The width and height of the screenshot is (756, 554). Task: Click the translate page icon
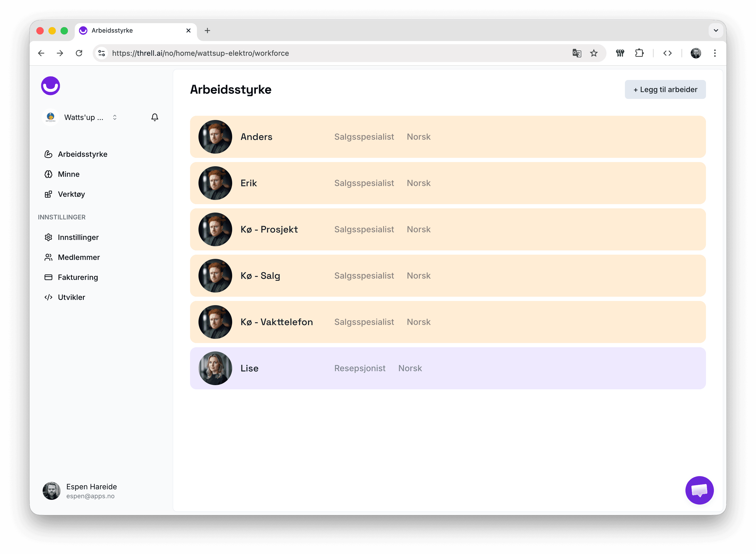coord(576,53)
